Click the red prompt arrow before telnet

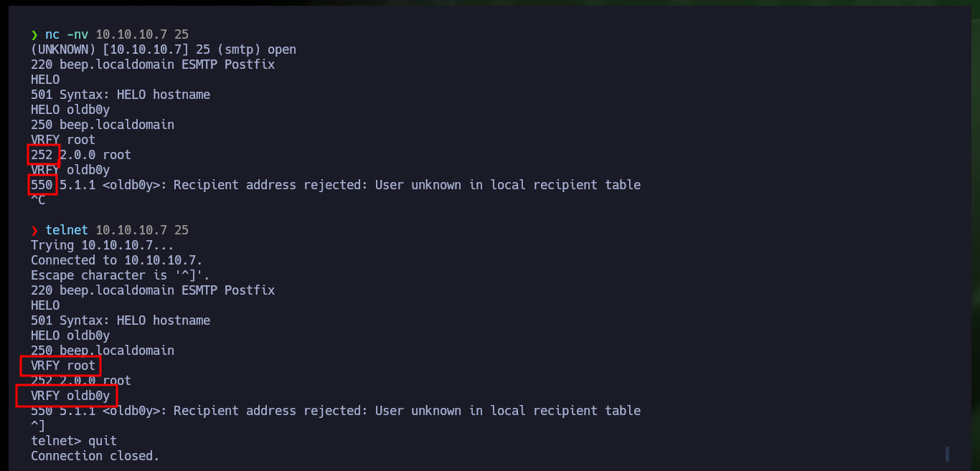click(34, 230)
